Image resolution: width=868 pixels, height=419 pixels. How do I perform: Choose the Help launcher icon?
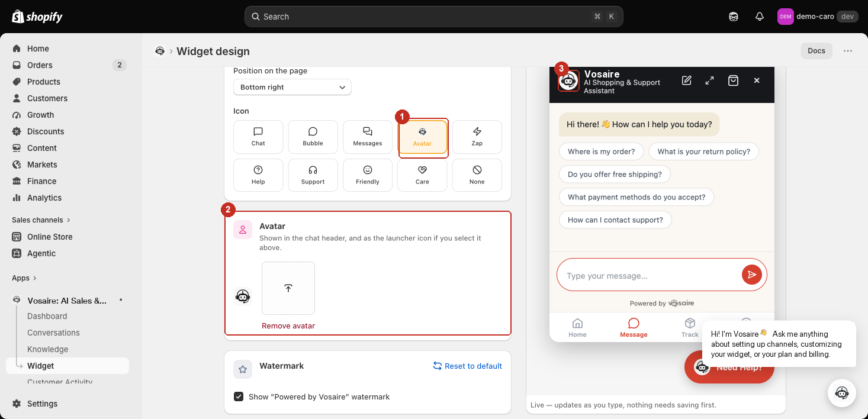pyautogui.click(x=258, y=175)
